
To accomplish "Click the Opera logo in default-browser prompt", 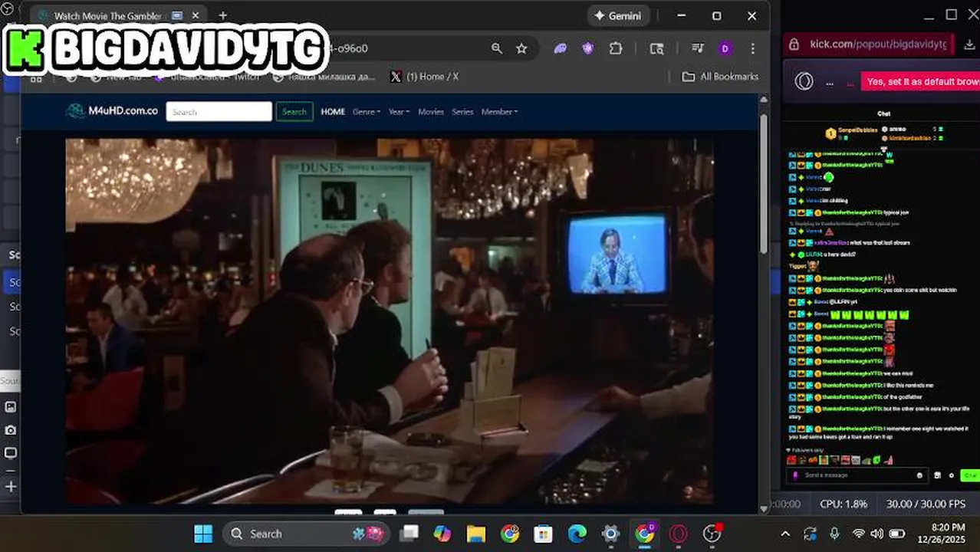I will point(804,81).
